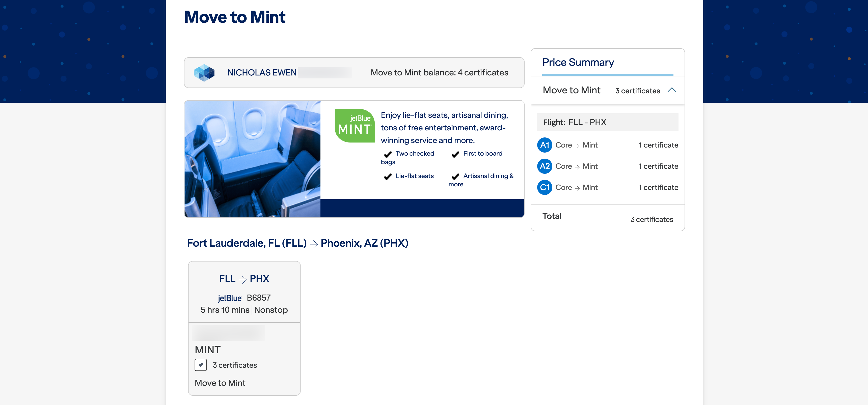Select the A2 passenger badge
The width and height of the screenshot is (868, 405).
coord(544,166)
